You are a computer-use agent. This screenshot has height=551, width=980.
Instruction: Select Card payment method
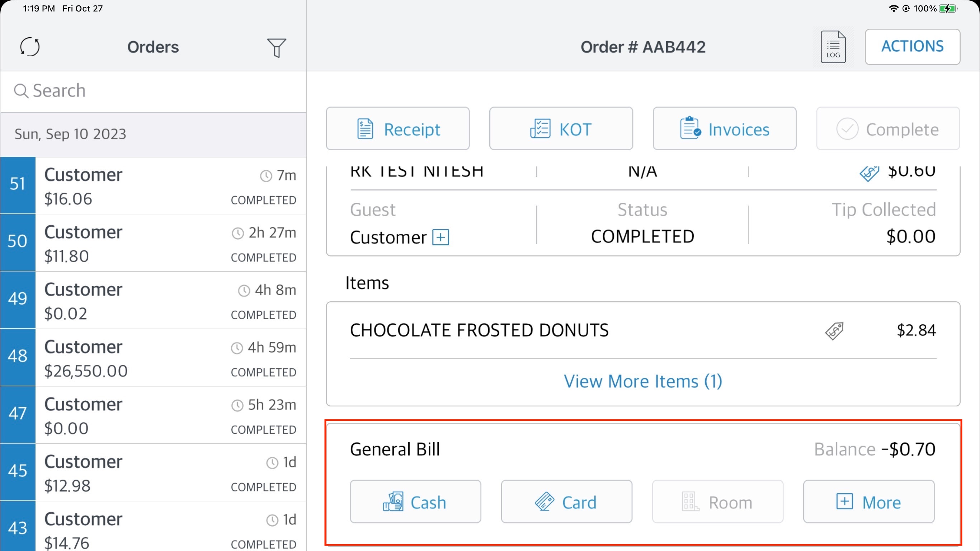(x=566, y=502)
